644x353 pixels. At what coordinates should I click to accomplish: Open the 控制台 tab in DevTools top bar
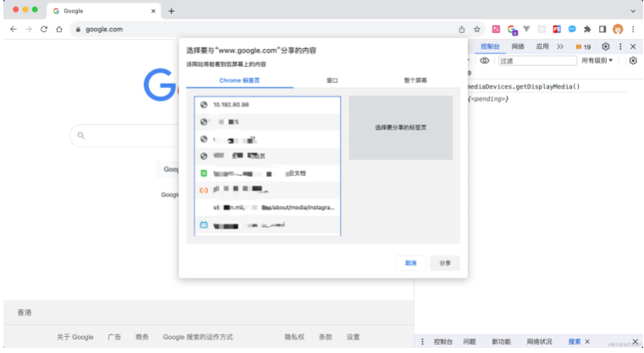coord(490,47)
